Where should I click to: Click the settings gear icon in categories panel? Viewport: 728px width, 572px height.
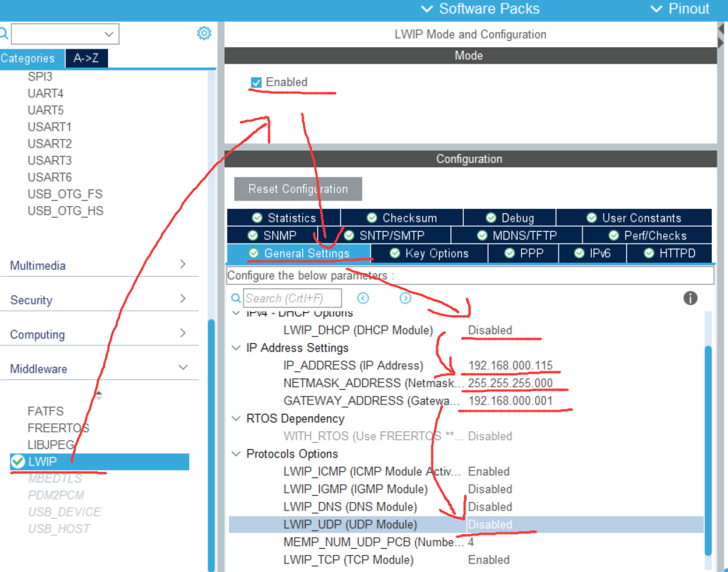(204, 33)
